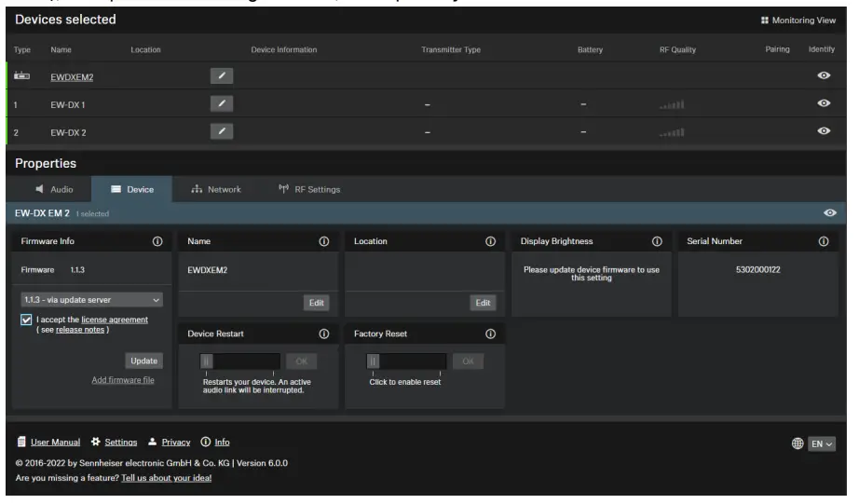This screenshot has width=859, height=504.
Task: Open the User Manual link
Action: (55, 443)
